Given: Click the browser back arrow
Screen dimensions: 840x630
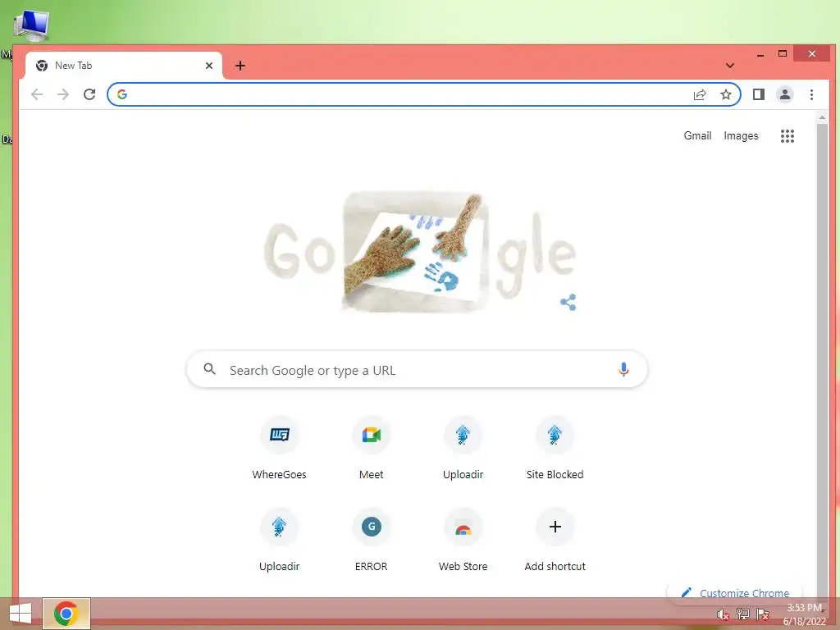Looking at the screenshot, I should point(37,95).
